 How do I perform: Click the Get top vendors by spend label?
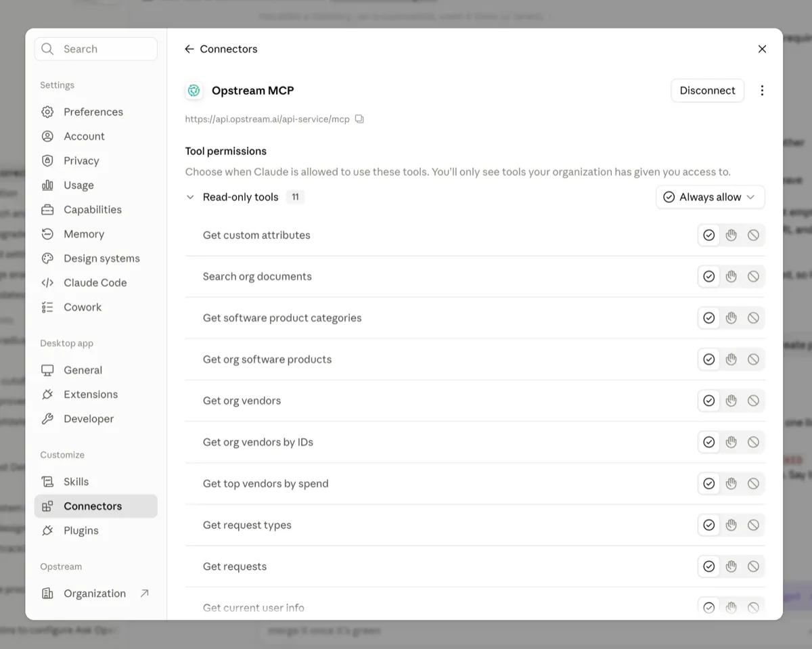[265, 483]
